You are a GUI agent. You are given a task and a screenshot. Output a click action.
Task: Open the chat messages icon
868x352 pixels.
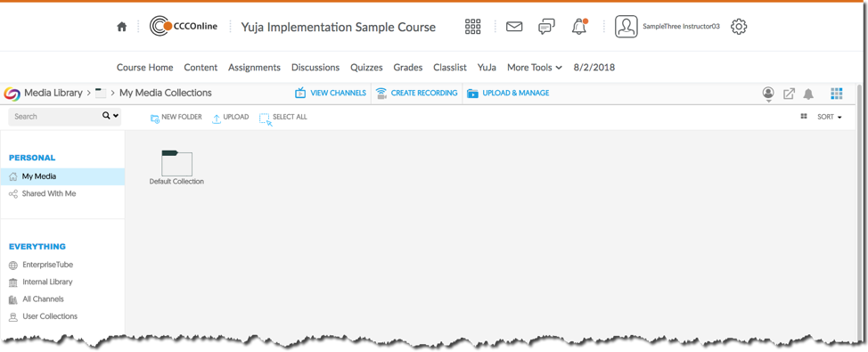[546, 27]
